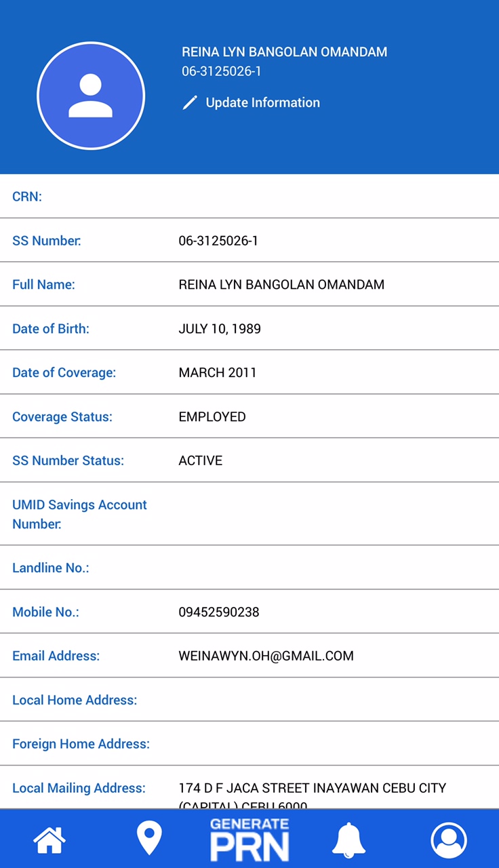The height and width of the screenshot is (868, 499).
Task: Open the location pin icon
Action: pos(149,839)
